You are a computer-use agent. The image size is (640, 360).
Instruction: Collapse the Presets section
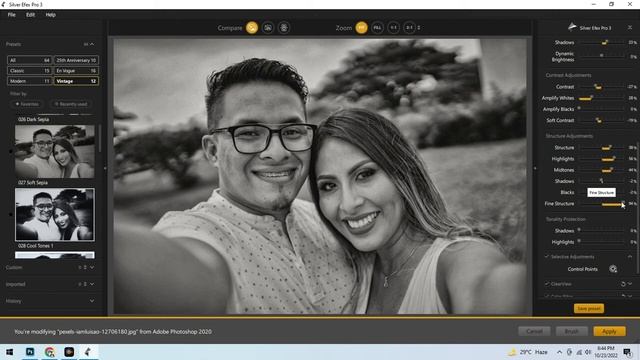tap(92, 44)
